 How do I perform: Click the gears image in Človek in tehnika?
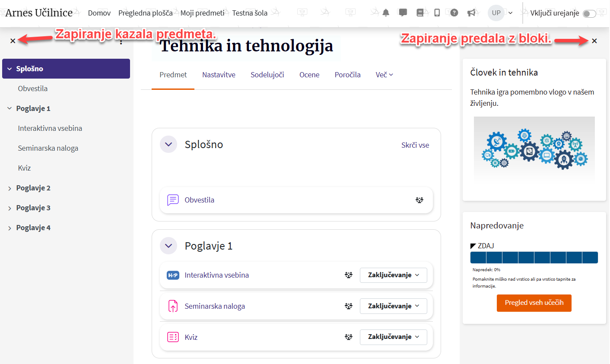(x=534, y=149)
